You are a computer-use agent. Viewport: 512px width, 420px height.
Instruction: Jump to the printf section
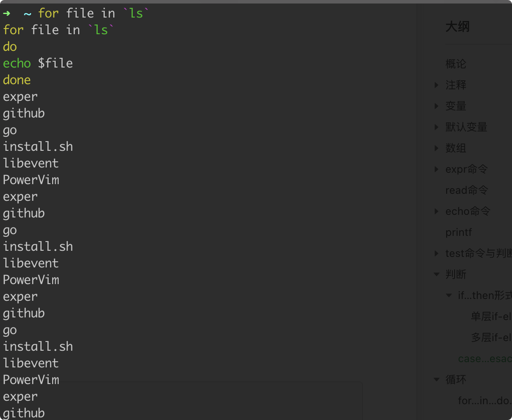click(459, 232)
